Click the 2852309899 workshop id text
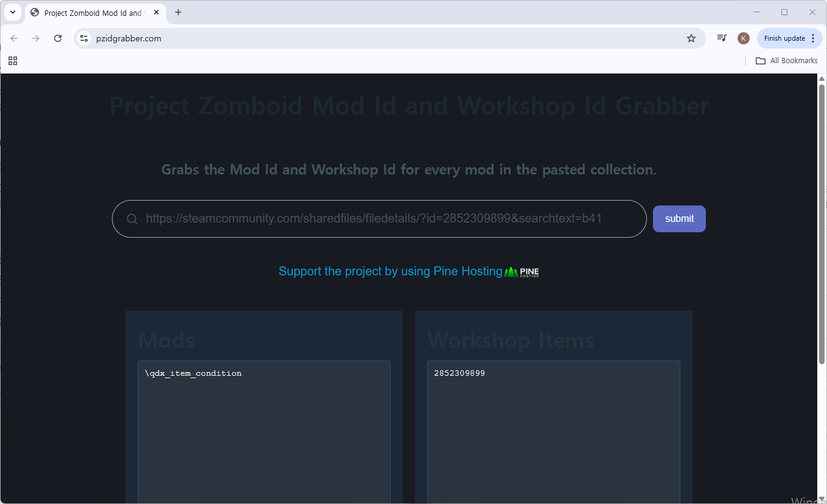The image size is (827, 504). pos(459,373)
